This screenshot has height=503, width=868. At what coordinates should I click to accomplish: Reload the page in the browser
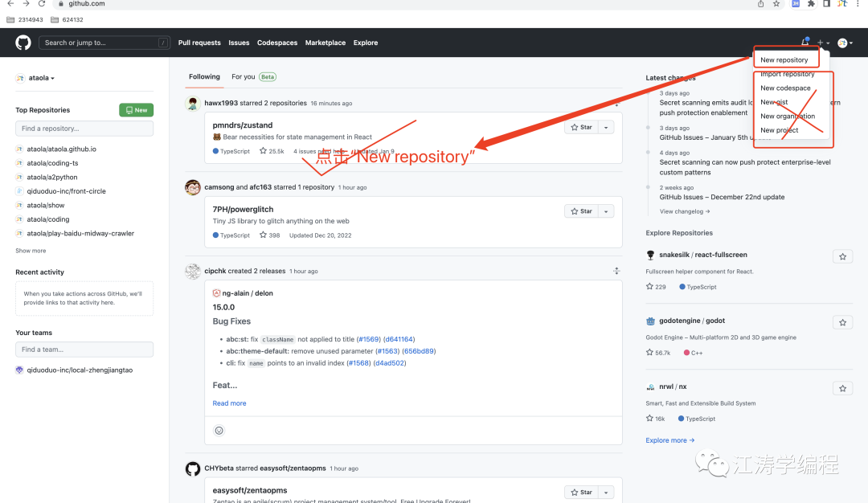(x=42, y=3)
